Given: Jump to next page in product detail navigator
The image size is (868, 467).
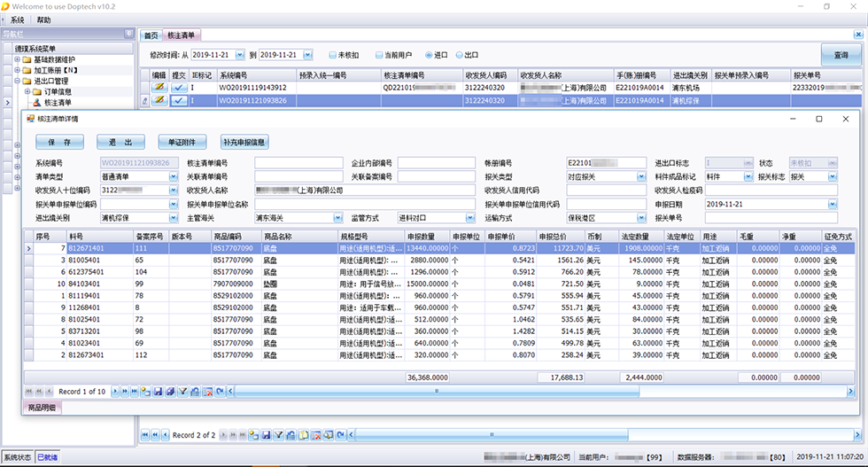Looking at the screenshot, I should pyautogui.click(x=125, y=391).
